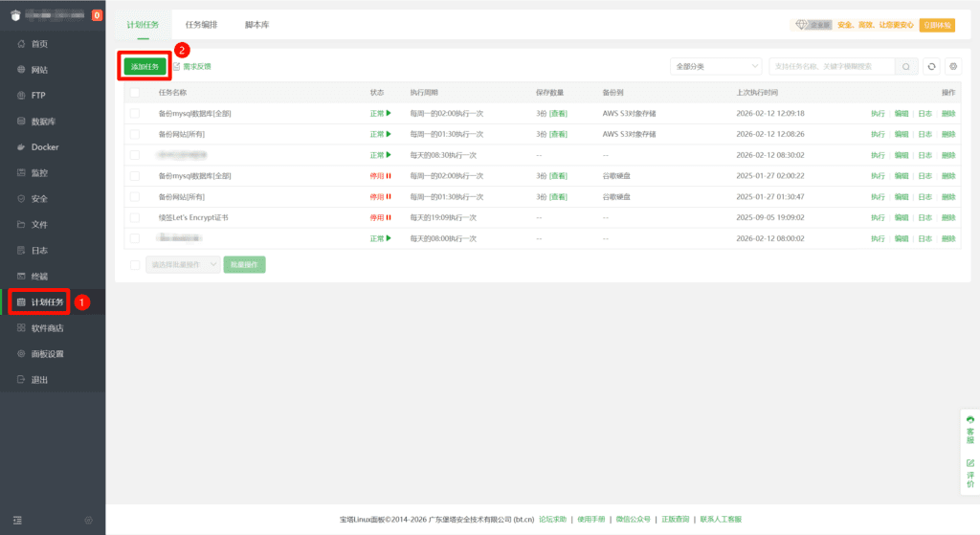Toggle the 正常 status of first backup task
Viewport: 980px width, 535px height.
pyautogui.click(x=381, y=113)
